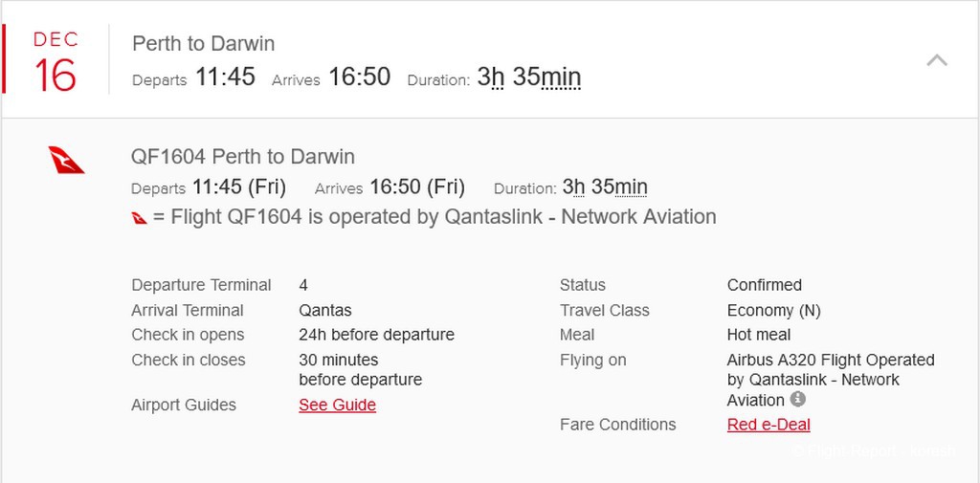The width and height of the screenshot is (980, 483).
Task: Open the See Guide airport link
Action: pyautogui.click(x=338, y=405)
